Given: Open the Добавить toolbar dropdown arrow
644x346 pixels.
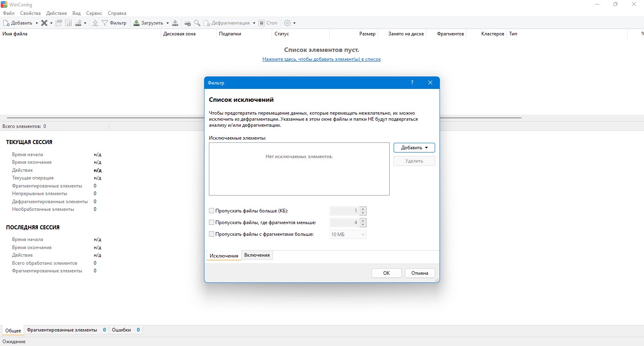Looking at the screenshot, I should click(x=37, y=23).
